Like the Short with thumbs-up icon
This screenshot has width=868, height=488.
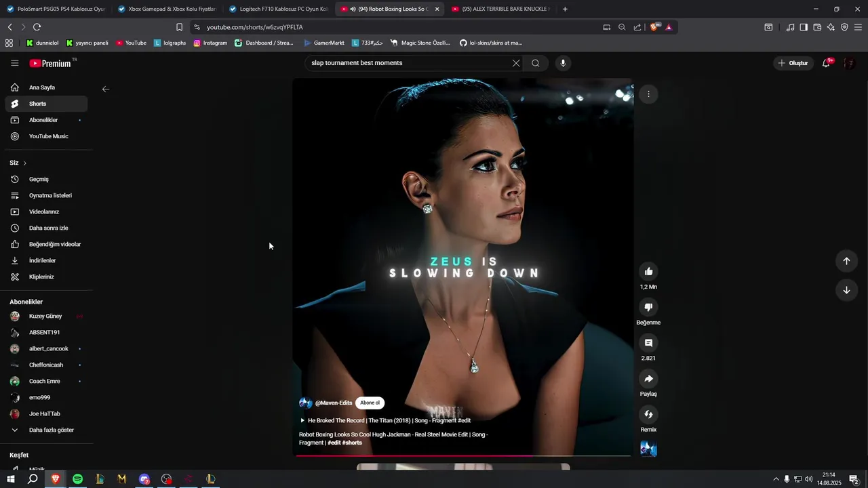pyautogui.click(x=648, y=272)
